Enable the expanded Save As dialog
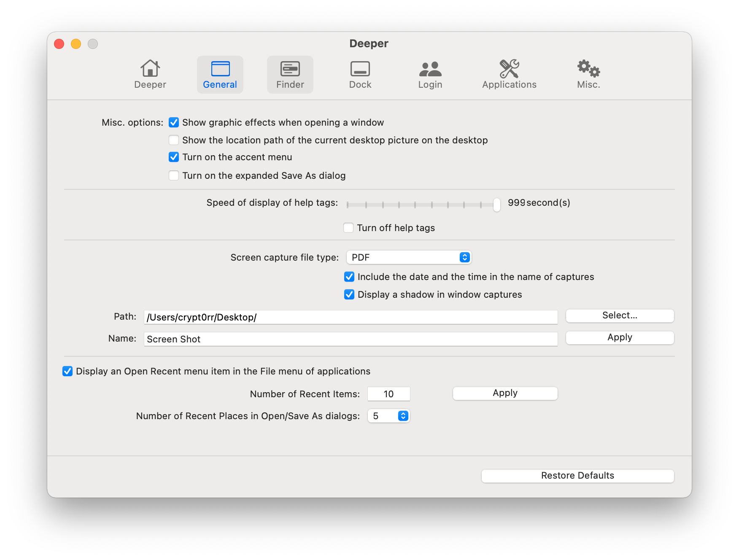Image resolution: width=739 pixels, height=560 pixels. pos(174,175)
